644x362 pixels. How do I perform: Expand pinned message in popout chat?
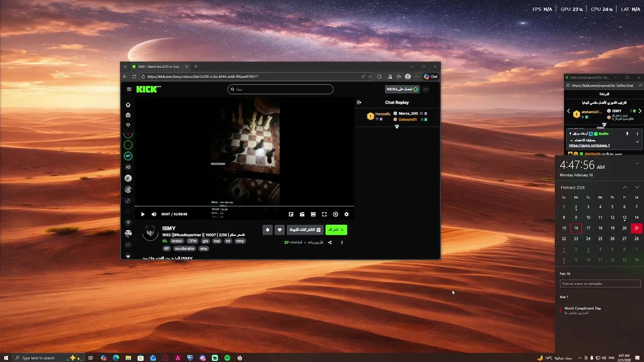click(637, 142)
